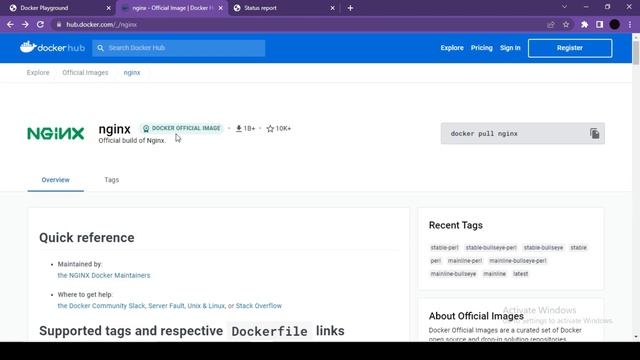Bookmark this page with the star icon
The width and height of the screenshot is (640, 360).
[566, 24]
